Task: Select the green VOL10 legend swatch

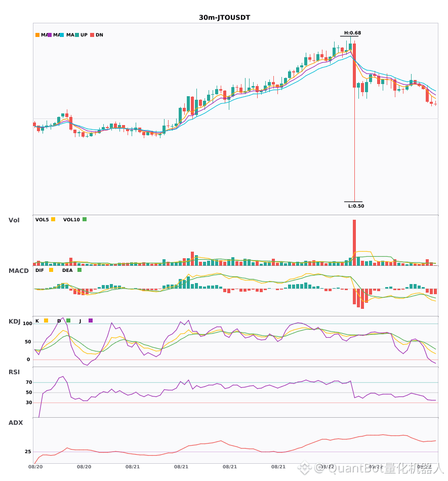Action: (85, 219)
